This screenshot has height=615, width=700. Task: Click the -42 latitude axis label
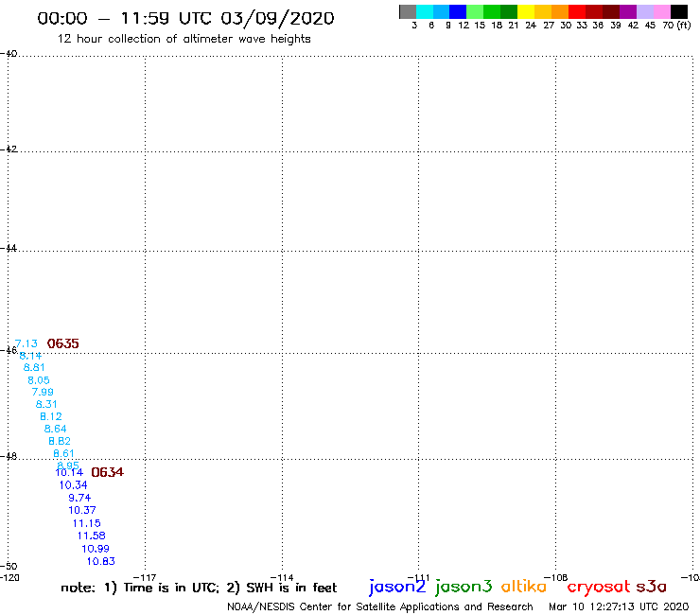(x=9, y=149)
